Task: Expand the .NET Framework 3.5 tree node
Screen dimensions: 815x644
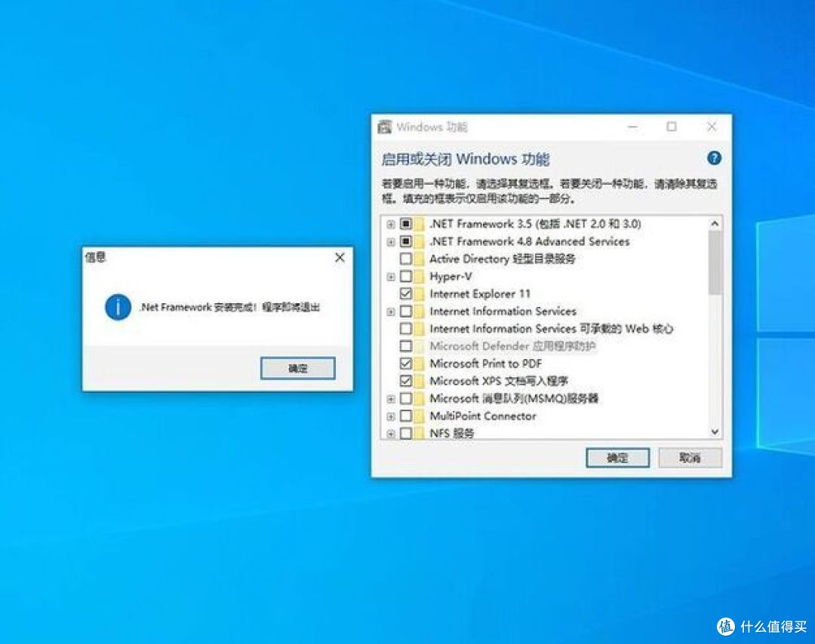Action: tap(391, 225)
